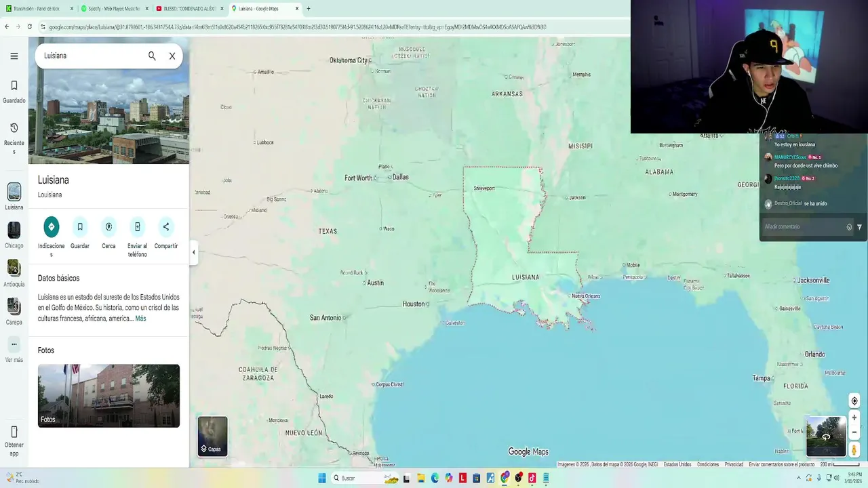Click the emoji icon in chat overlay

(x=849, y=227)
